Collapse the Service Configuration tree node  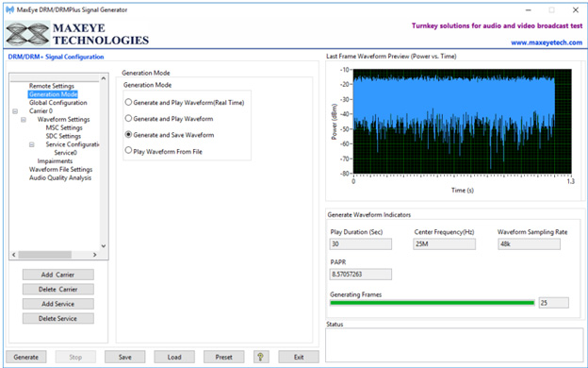tap(31, 144)
